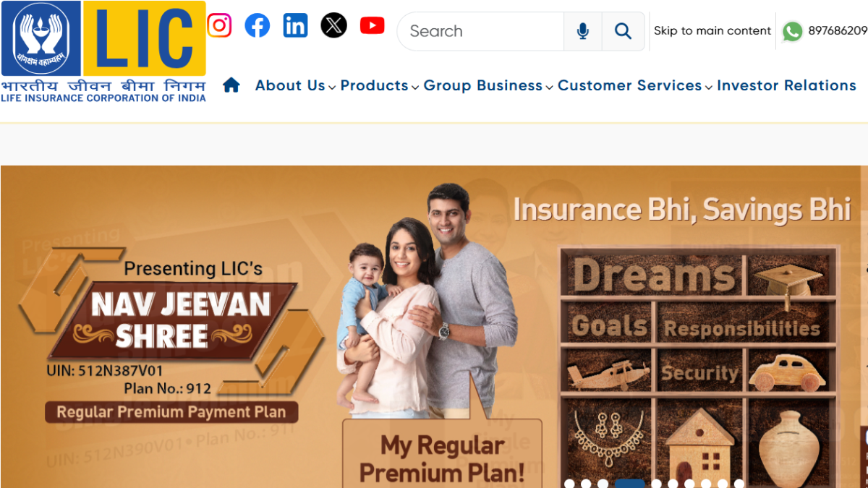The width and height of the screenshot is (868, 488).
Task: Click the search magnifier icon
Action: [x=623, y=31]
